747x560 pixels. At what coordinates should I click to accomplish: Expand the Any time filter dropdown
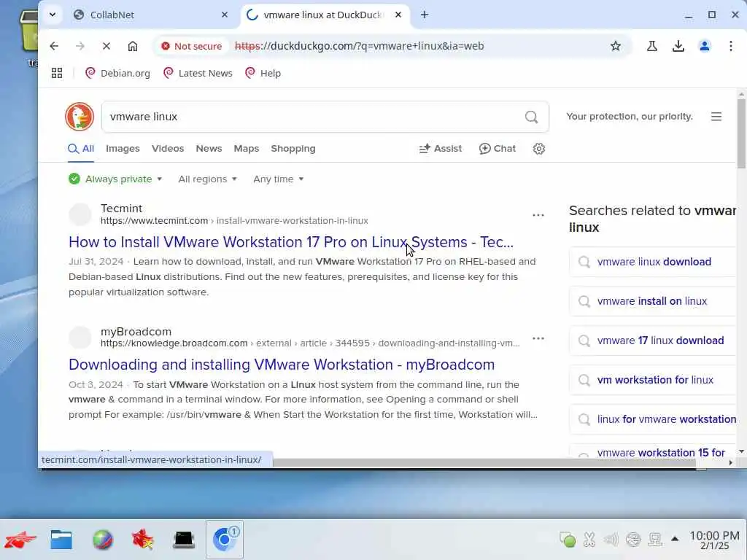pos(278,179)
